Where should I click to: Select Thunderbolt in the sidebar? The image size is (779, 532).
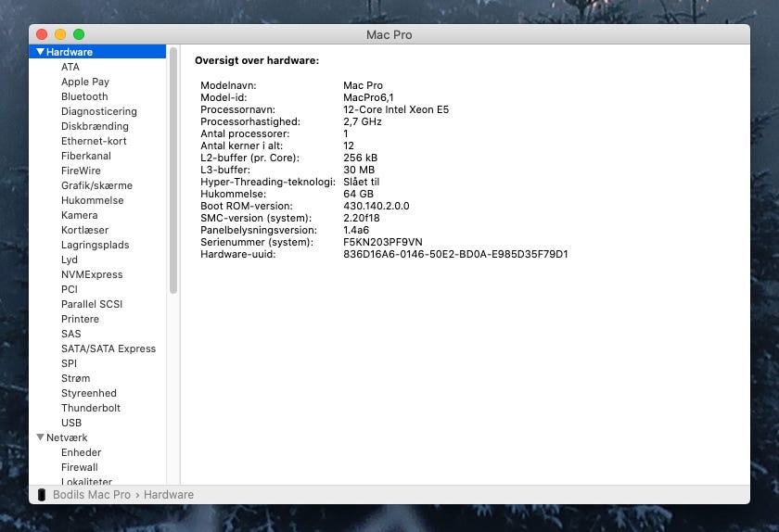click(x=91, y=408)
